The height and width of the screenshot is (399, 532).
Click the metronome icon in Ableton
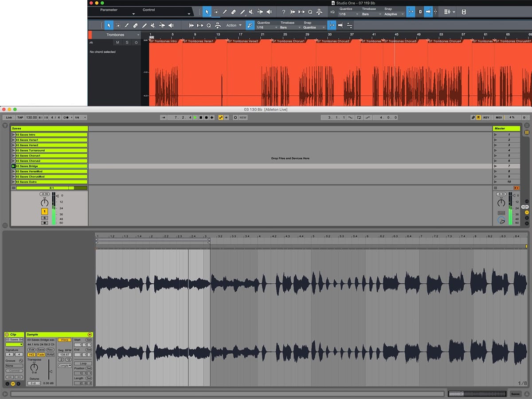click(65, 117)
